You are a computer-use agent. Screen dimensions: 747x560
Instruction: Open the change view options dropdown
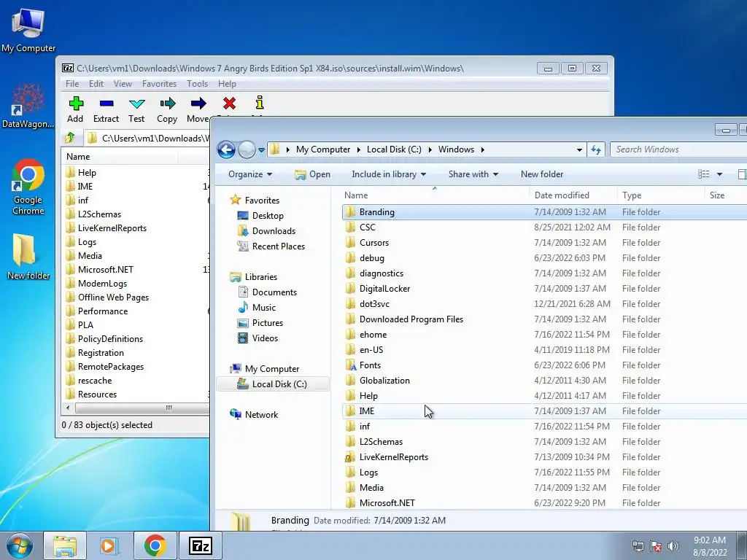pos(719,174)
